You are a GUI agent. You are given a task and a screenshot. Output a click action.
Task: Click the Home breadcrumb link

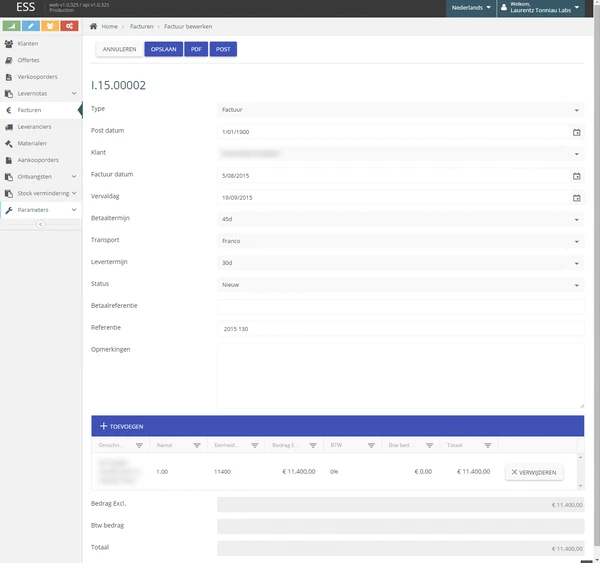(109, 26)
